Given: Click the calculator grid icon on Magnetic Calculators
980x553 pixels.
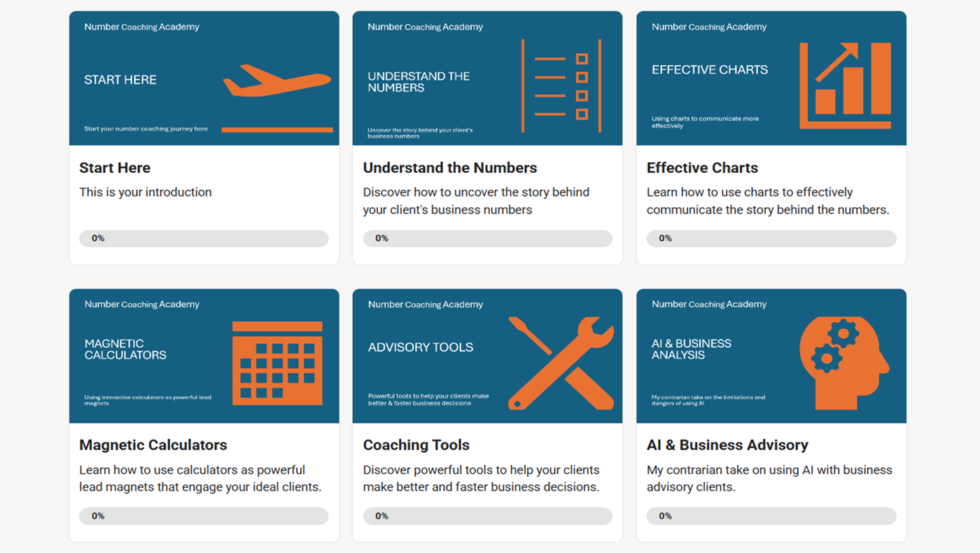Looking at the screenshot, I should point(277,363).
